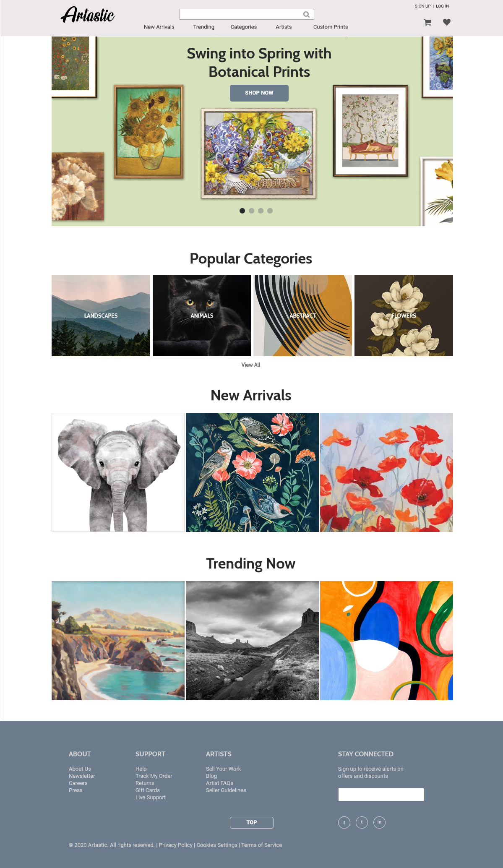Open the Categories nav menu
Viewport: 503px width, 868px height.
coord(243,27)
